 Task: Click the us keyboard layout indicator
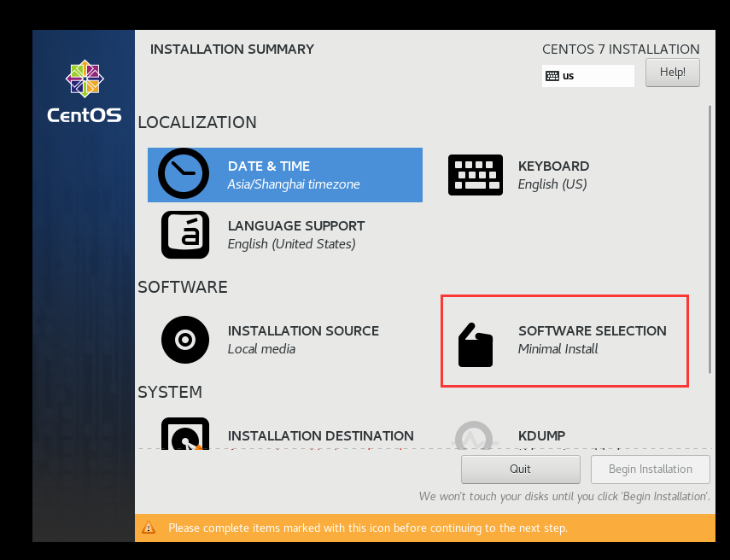coord(588,76)
